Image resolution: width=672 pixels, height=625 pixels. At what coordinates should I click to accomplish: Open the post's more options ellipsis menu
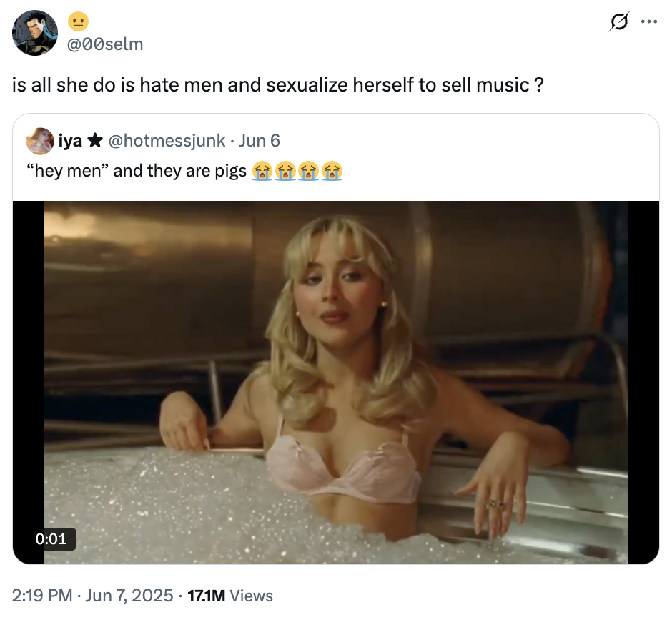click(x=650, y=22)
